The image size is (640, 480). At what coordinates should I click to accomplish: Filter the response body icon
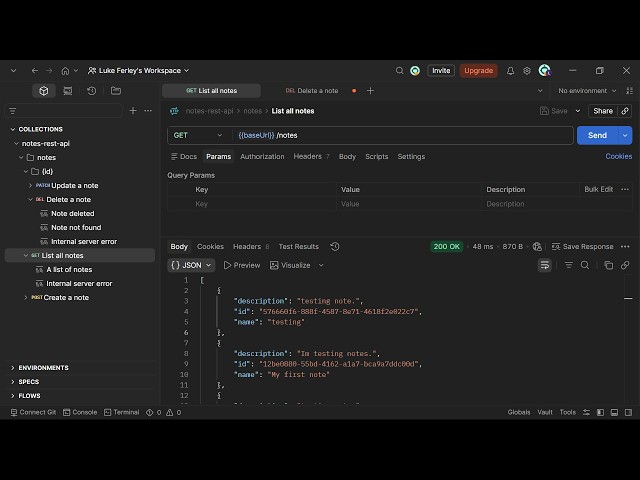568,265
